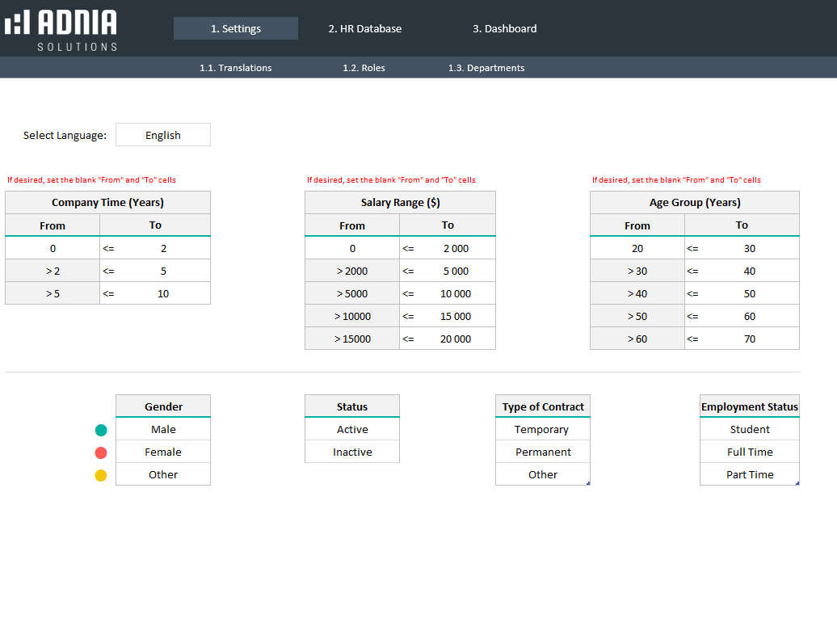Select the Temporary contract type cell

pos(542,429)
